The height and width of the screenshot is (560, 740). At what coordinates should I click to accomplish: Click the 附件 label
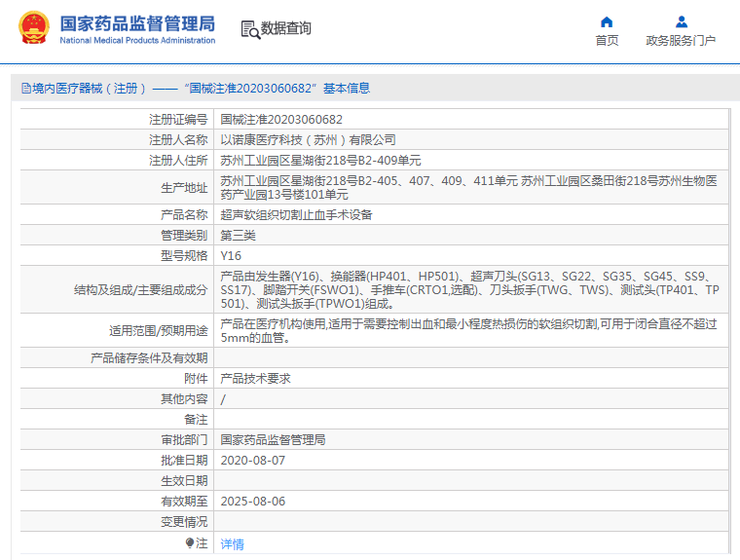click(x=196, y=378)
